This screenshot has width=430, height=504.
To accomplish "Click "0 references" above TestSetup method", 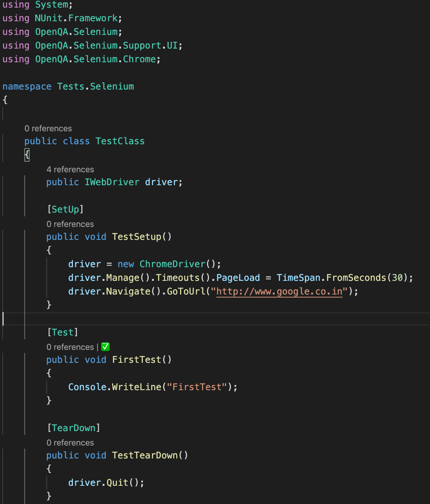I will 70,224.
